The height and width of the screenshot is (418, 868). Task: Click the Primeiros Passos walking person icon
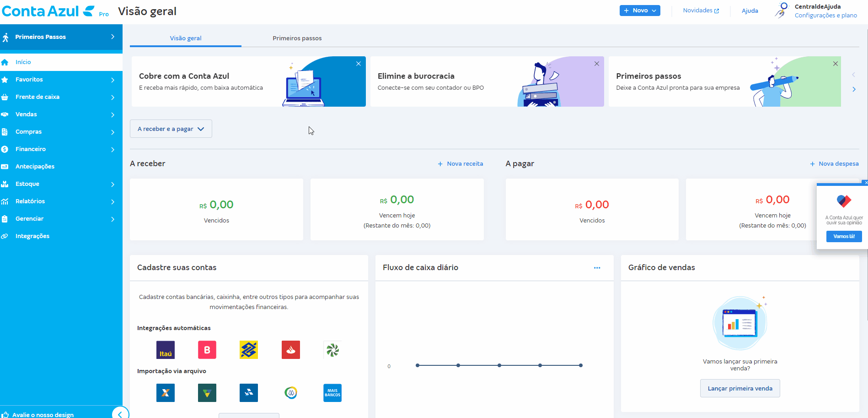point(5,37)
